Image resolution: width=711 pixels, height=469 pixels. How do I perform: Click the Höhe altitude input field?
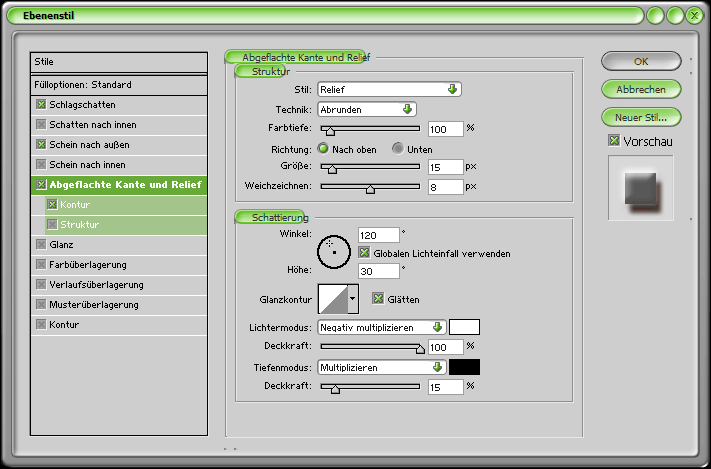point(379,271)
